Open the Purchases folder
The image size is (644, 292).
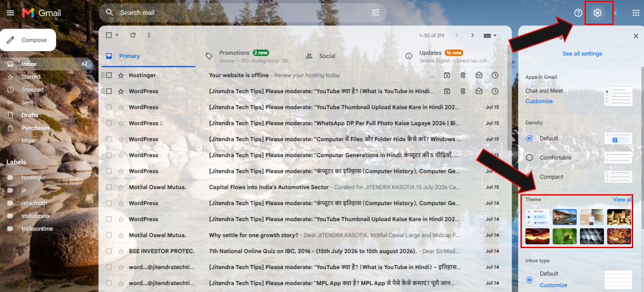click(x=35, y=128)
